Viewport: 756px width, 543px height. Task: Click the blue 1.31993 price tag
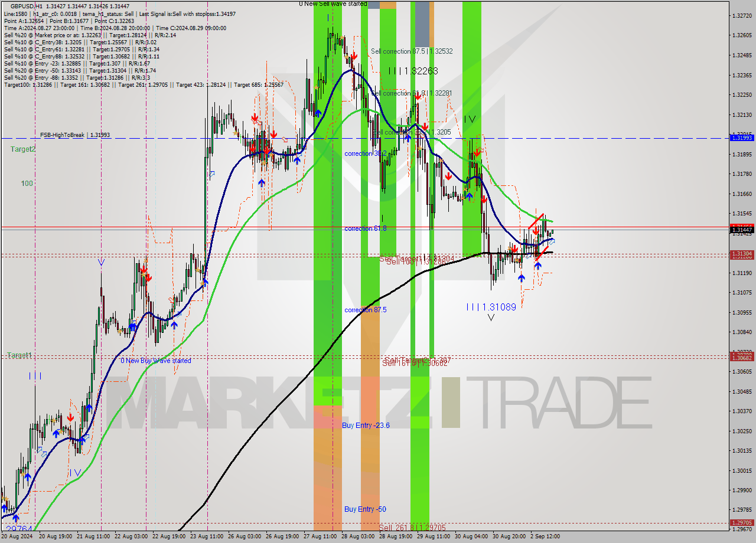742,138
